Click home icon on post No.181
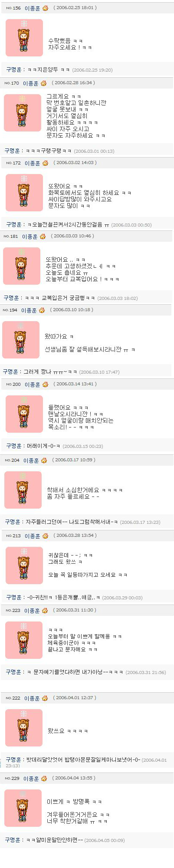The width and height of the screenshot is (174, 868). coord(43,237)
